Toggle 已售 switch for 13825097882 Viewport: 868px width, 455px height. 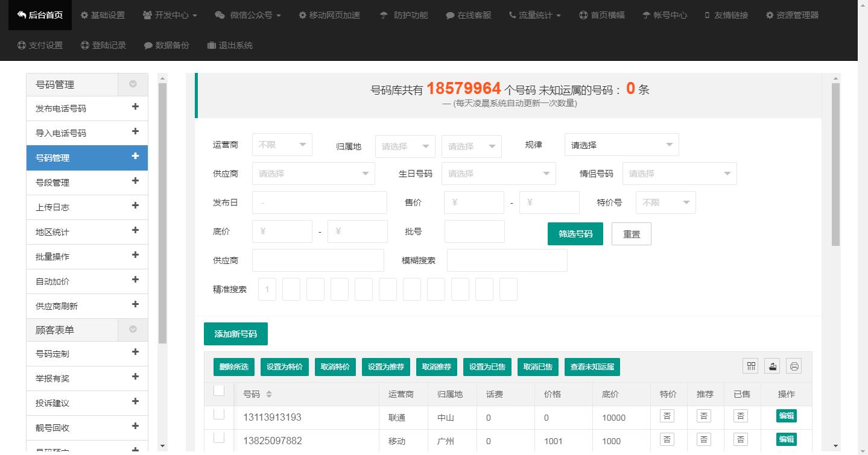(741, 439)
